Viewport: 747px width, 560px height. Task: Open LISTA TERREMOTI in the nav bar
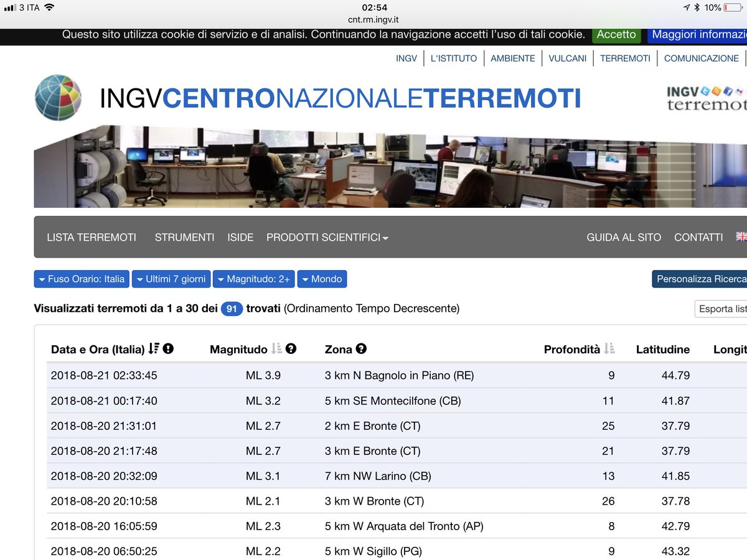pyautogui.click(x=92, y=237)
